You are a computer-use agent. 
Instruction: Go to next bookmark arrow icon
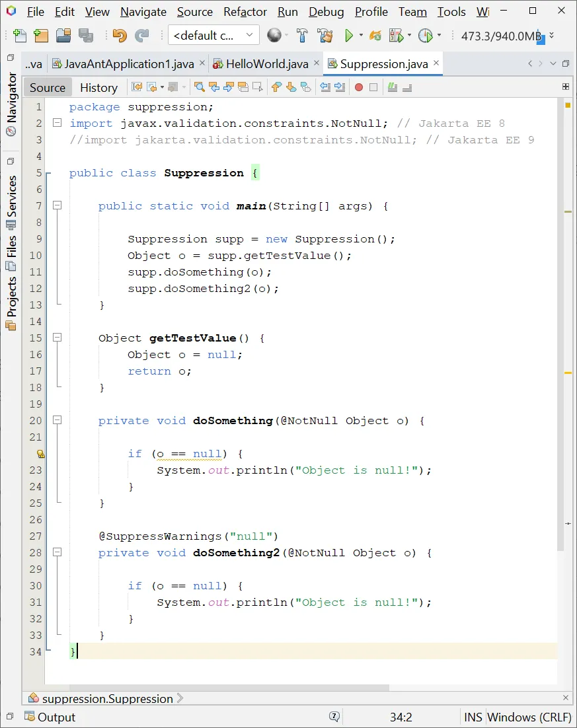[x=291, y=87]
